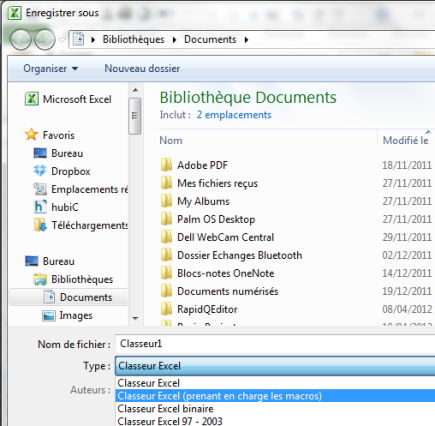
Task: Open the 2 emplacements link
Action: coord(234,115)
